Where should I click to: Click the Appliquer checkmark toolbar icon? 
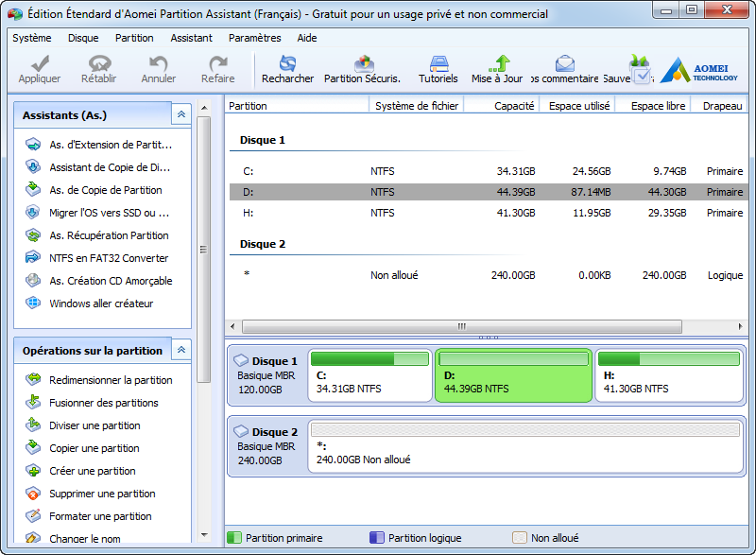coord(40,63)
